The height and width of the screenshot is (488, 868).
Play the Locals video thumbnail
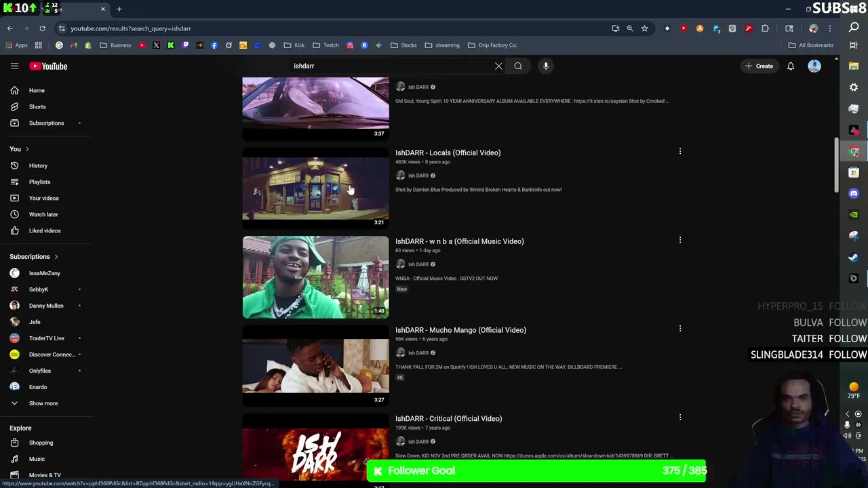click(x=315, y=188)
